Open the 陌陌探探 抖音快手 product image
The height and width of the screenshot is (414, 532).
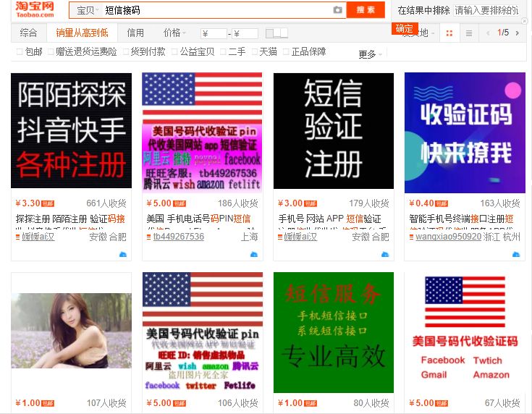click(71, 131)
